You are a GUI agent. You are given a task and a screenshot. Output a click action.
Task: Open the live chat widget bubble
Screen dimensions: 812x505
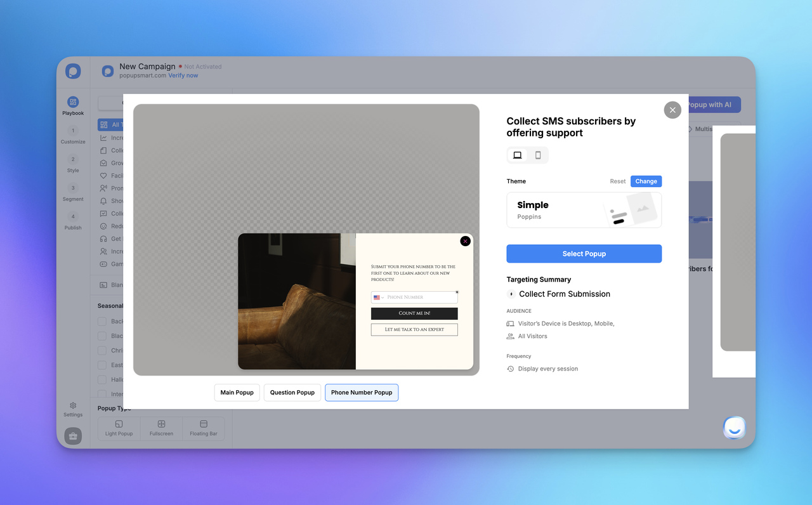click(x=735, y=428)
